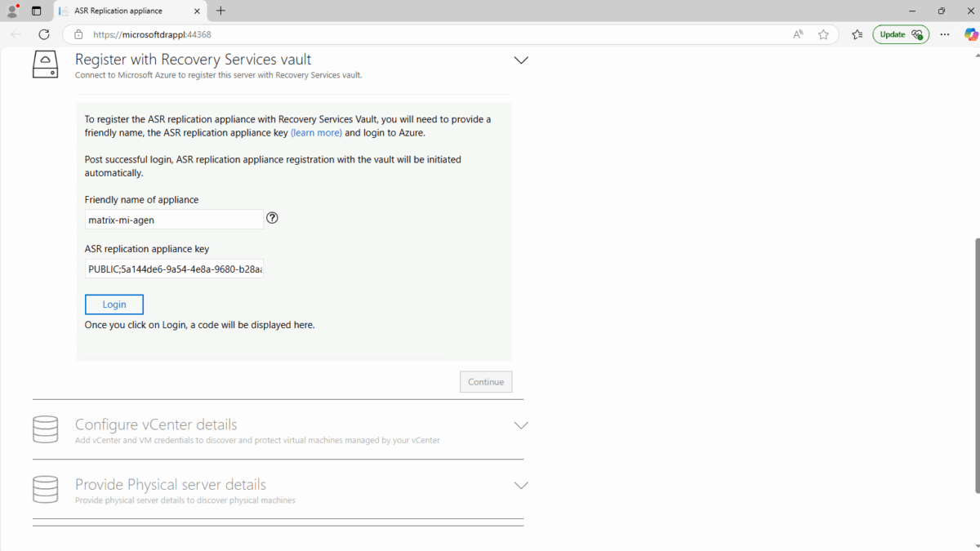Open the learn more link
This screenshot has height=551, width=980.
tap(316, 131)
